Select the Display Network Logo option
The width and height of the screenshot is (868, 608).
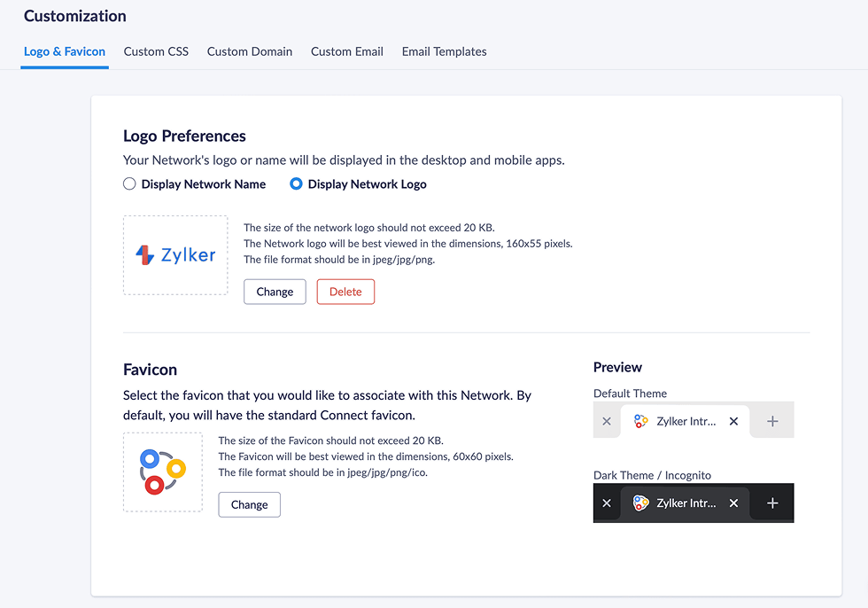coord(297,184)
